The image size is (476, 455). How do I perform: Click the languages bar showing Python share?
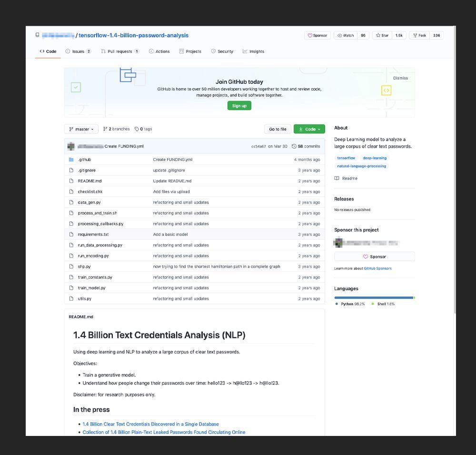(x=374, y=298)
